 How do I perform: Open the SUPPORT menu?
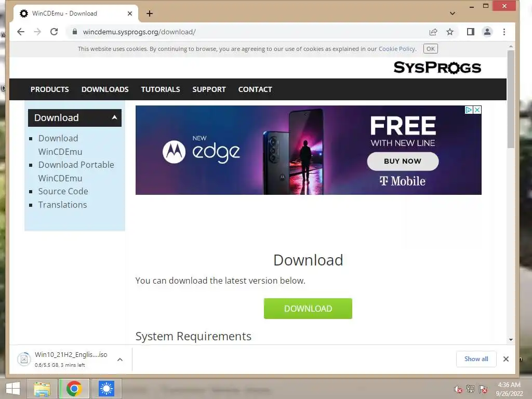click(209, 89)
